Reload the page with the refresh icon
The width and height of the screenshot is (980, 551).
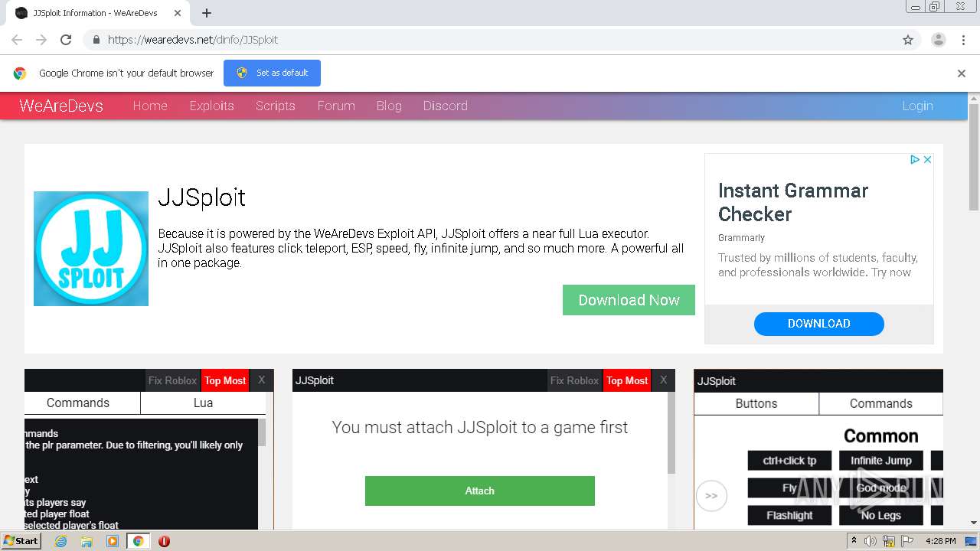66,40
